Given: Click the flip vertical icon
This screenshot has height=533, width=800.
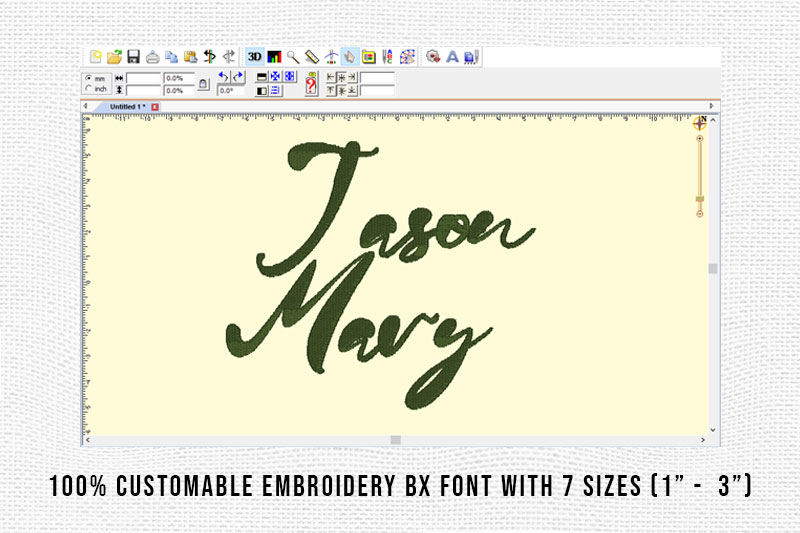Looking at the screenshot, I should 262,77.
